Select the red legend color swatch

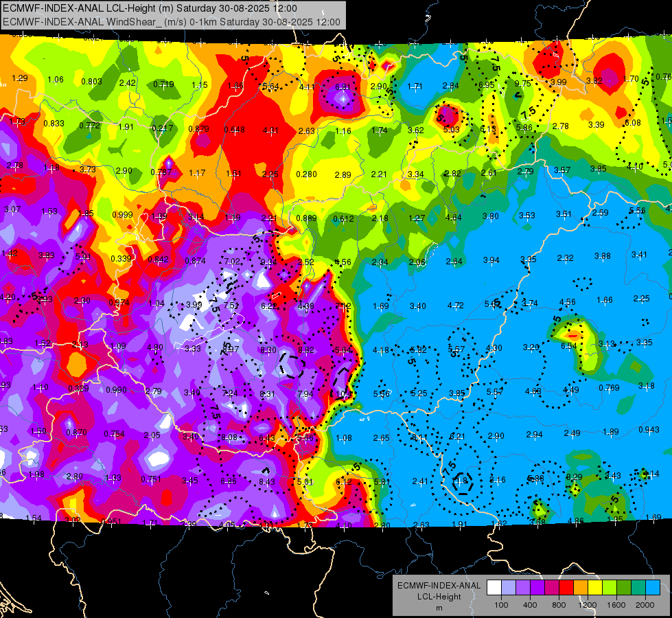(x=566, y=588)
